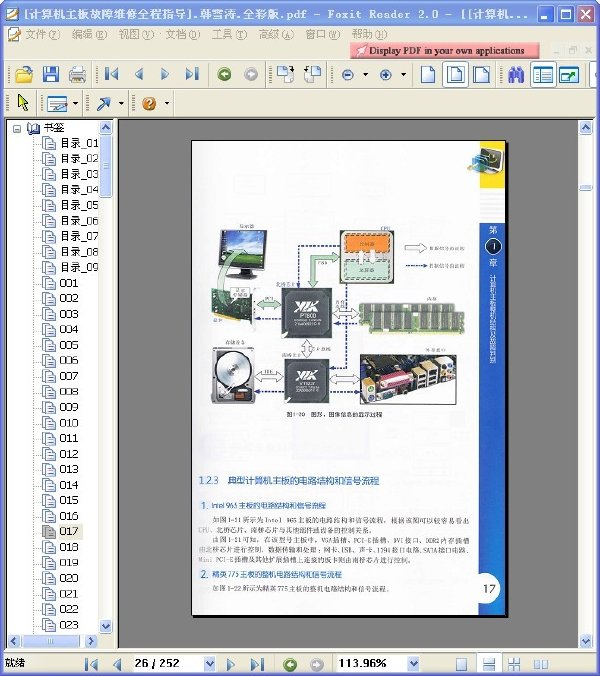
Task: Click the green Previous View toolbar button
Action: click(224, 75)
